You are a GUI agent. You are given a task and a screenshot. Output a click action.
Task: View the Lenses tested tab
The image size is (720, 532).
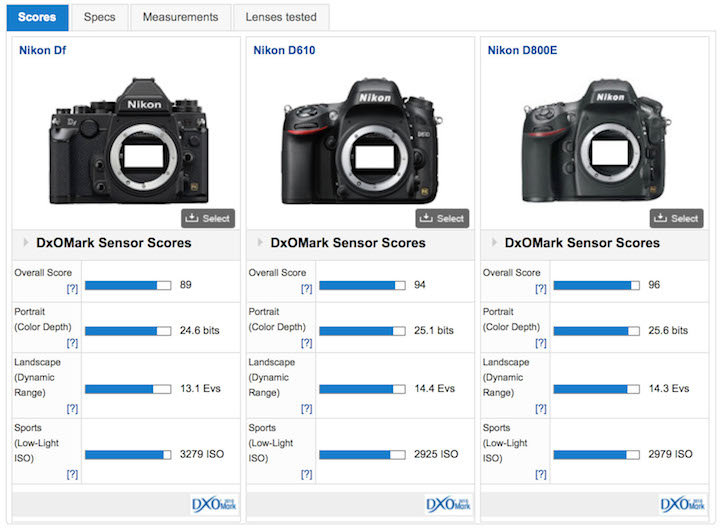tap(281, 17)
